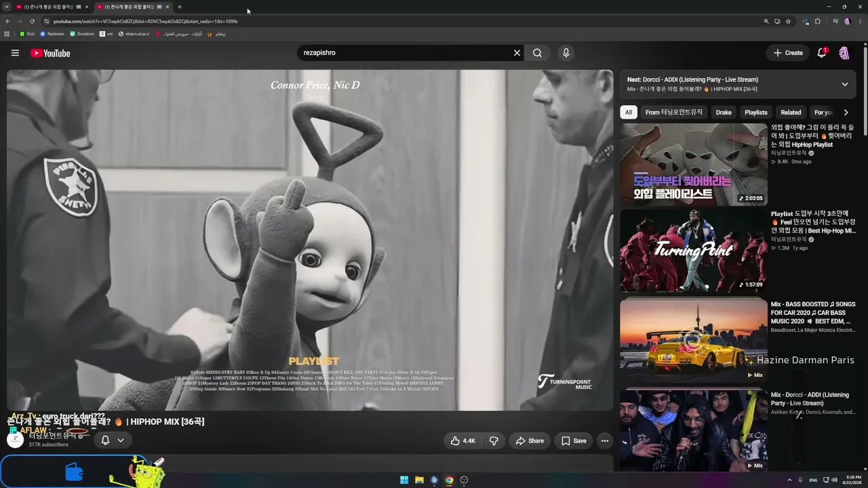This screenshot has height=488, width=868.
Task: Open the Chrome apps grid in bookmarks bar
Action: (7, 34)
